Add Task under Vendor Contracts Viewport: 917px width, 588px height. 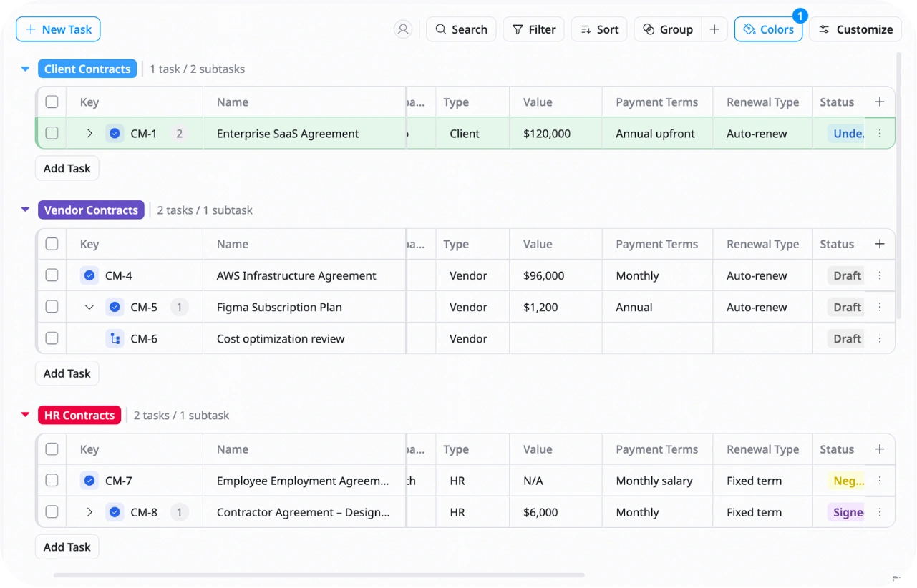click(67, 373)
